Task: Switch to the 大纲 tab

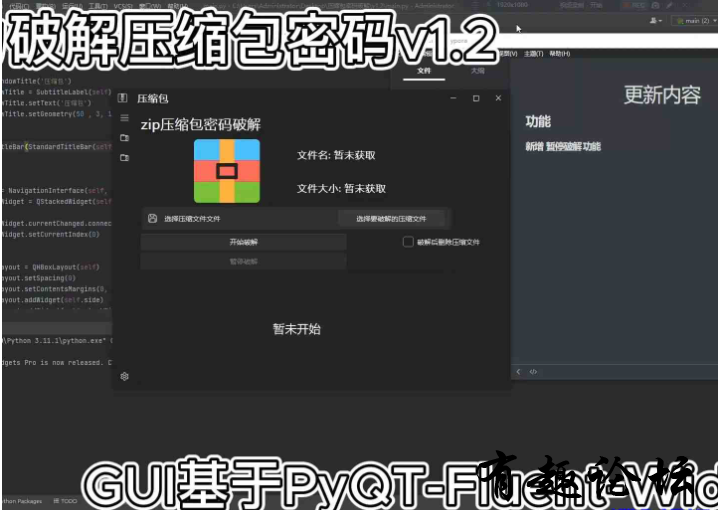Action: pos(478,72)
